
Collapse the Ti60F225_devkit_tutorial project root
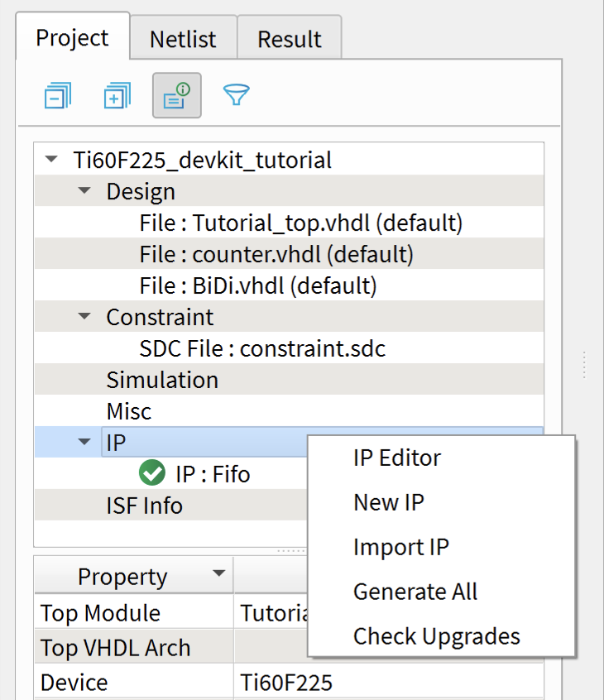52,160
